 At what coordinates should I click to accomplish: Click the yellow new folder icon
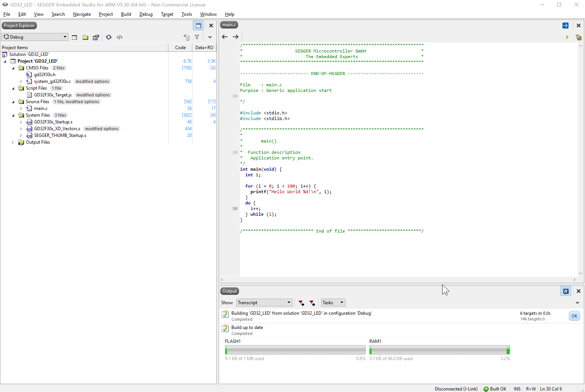coord(85,37)
